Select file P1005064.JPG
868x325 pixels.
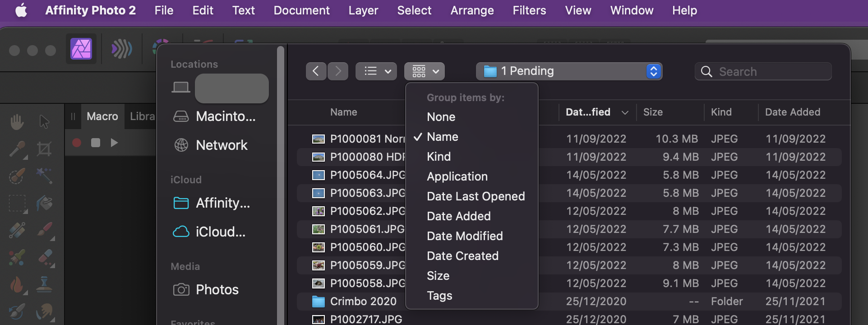tap(569, 175)
